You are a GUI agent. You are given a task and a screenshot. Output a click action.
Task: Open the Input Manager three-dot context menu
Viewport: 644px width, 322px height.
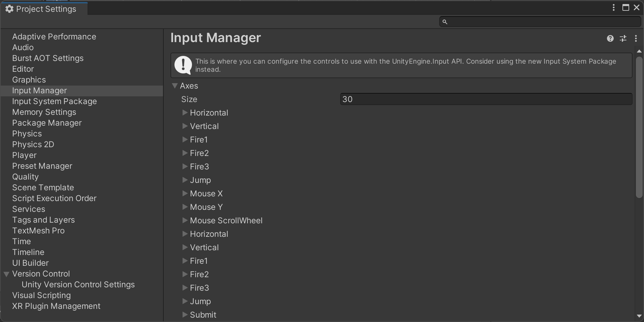[636, 38]
